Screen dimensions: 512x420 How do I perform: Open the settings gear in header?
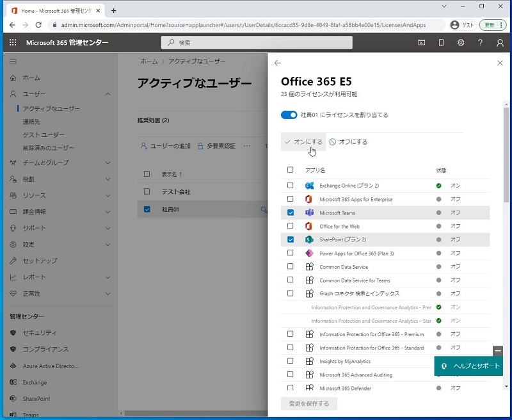click(461, 42)
